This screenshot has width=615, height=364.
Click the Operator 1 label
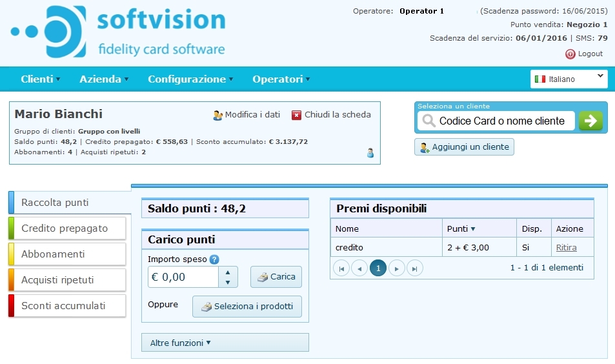[x=421, y=11]
